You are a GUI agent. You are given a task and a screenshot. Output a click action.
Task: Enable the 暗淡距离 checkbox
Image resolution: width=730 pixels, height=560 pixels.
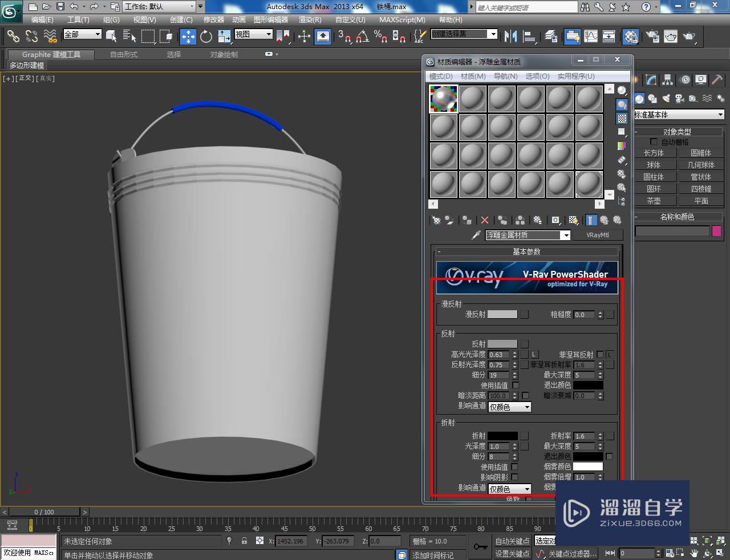525,396
